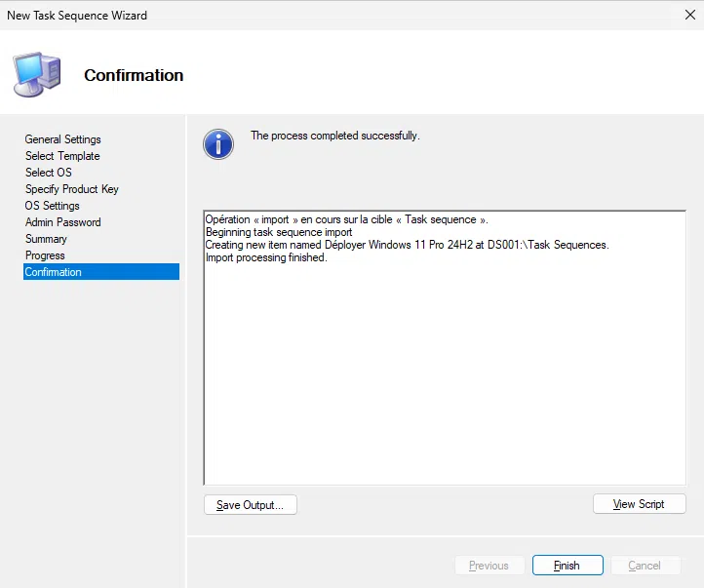Click the Confirmation page heading

click(134, 75)
